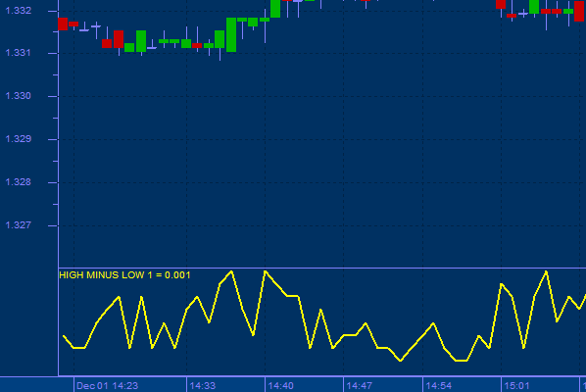Click the 14:33 time axis label
The height and width of the screenshot is (392, 586).
tap(203, 386)
